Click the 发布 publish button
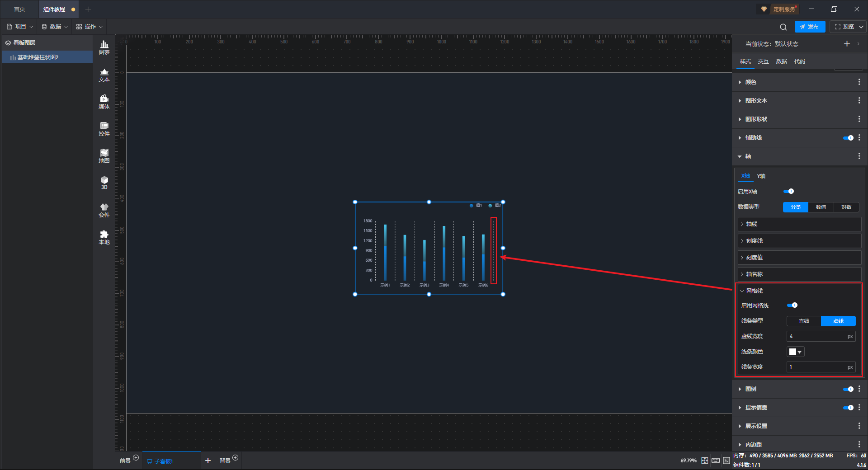This screenshot has width=868, height=470. pyautogui.click(x=810, y=27)
